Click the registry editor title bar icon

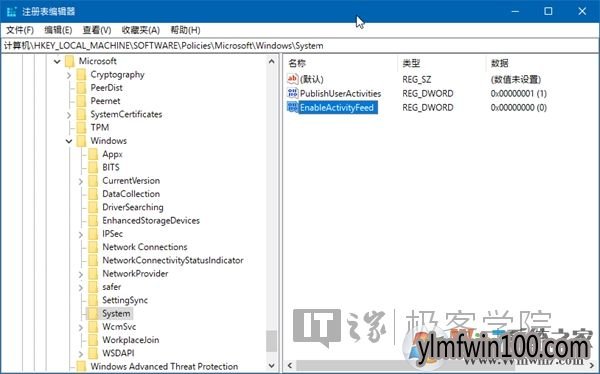point(12,11)
